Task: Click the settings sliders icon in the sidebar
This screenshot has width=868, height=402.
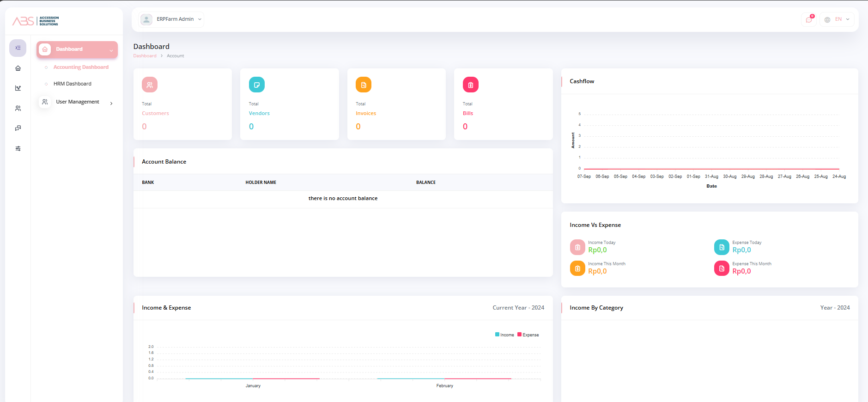Action: pos(18,149)
